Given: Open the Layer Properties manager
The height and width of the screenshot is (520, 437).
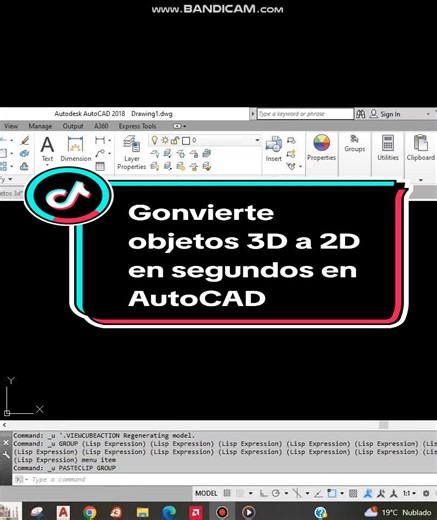Looking at the screenshot, I should 132,153.
